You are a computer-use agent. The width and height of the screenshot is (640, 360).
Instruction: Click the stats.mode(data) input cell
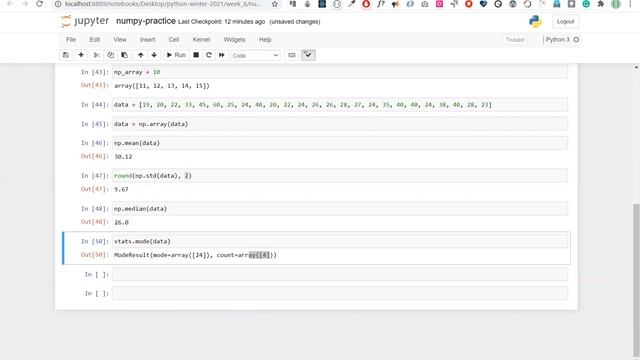pos(340,241)
